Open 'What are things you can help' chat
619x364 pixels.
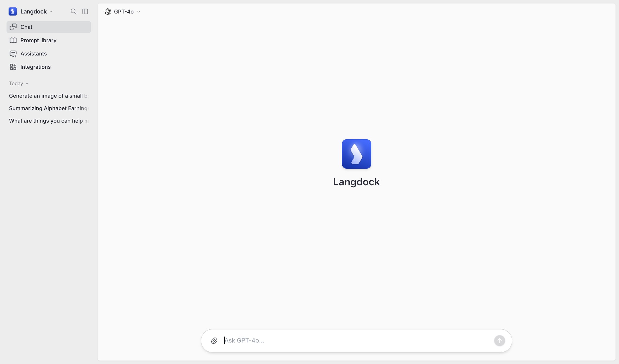[x=49, y=121]
